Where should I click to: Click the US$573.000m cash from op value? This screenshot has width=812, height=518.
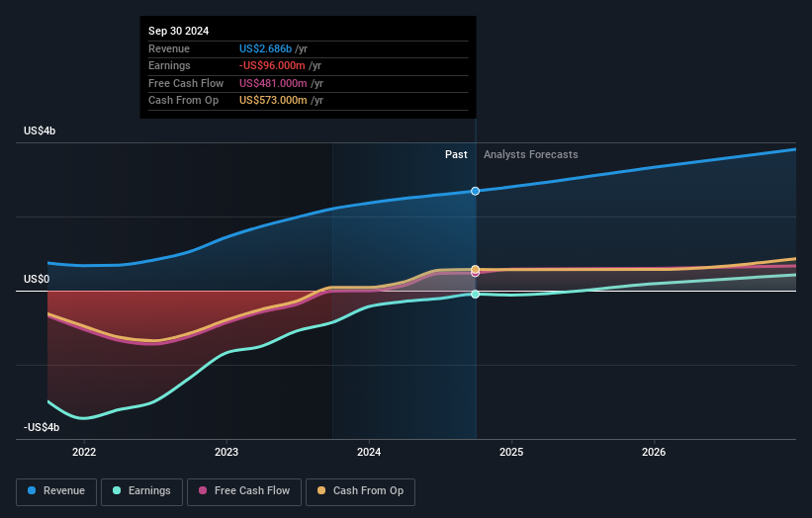click(x=273, y=101)
